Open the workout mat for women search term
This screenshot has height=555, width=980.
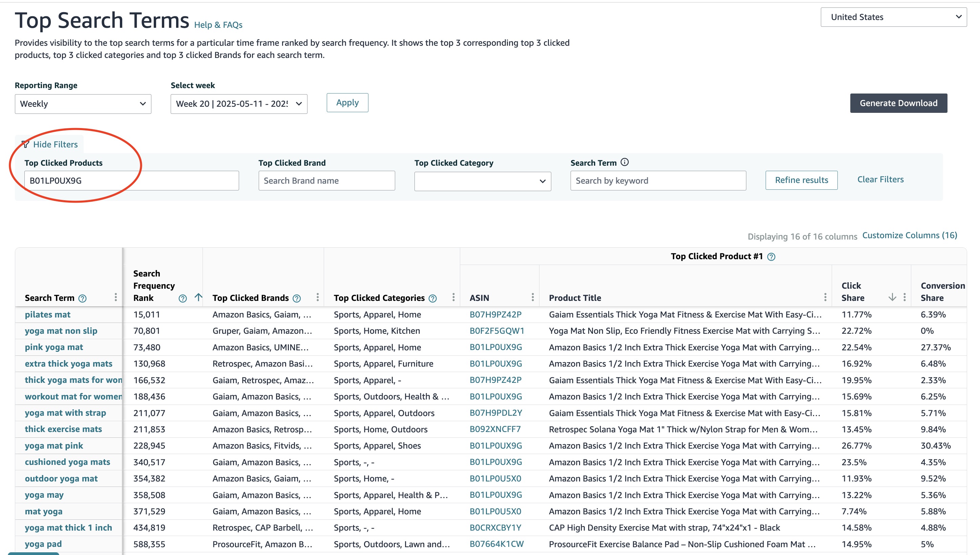pos(73,397)
